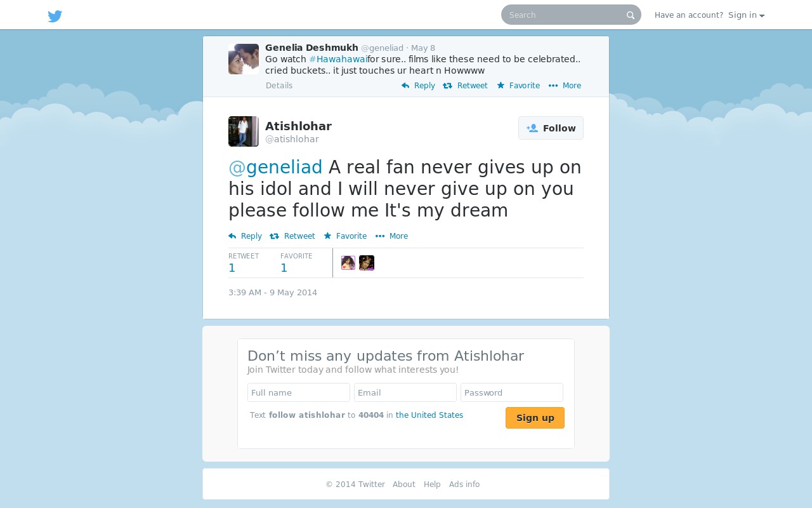Open Details of Genelia's tweet

[279, 86]
